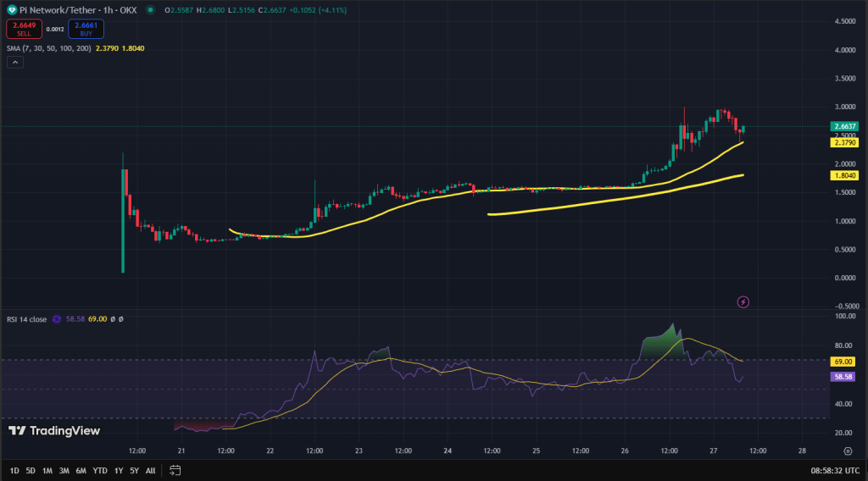Click the purple lightning bolt icon on chart

click(x=743, y=301)
